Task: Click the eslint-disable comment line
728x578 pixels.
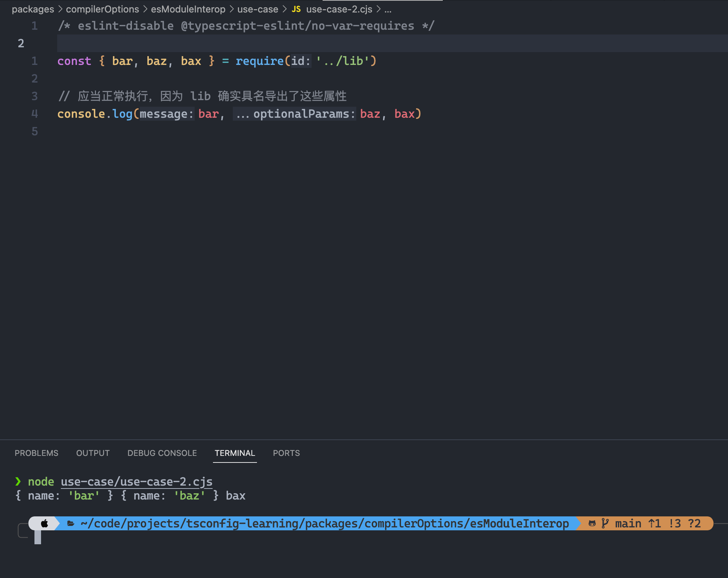Action: pyautogui.click(x=246, y=26)
